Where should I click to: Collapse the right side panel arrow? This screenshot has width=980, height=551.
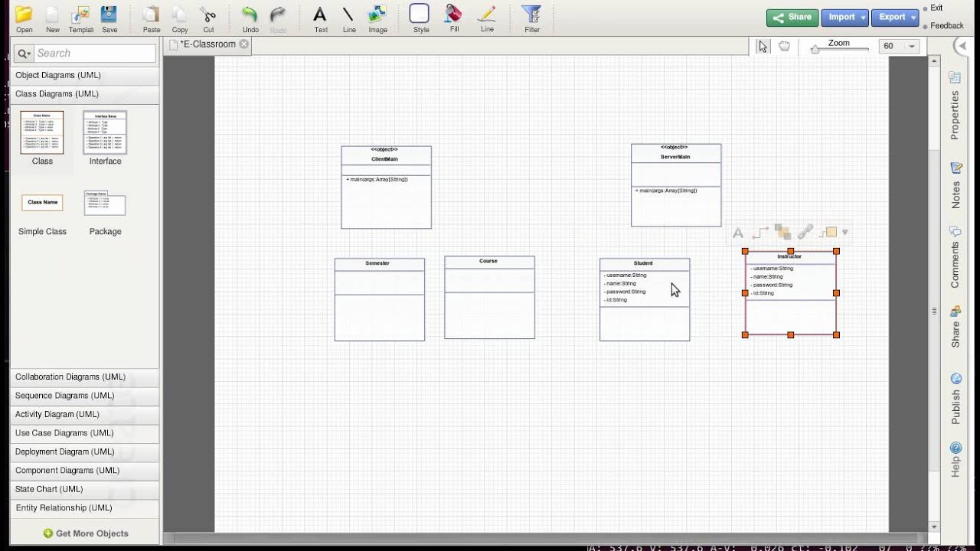tap(962, 47)
